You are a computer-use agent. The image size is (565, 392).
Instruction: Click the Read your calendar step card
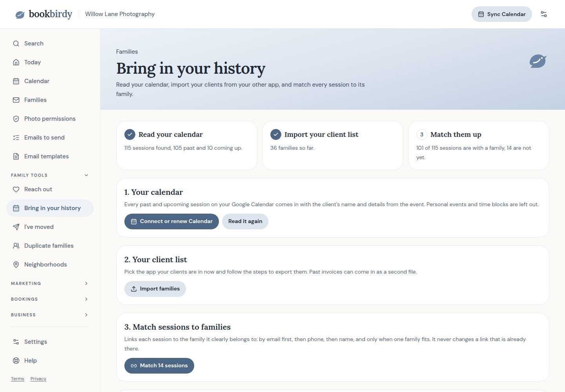(187, 145)
